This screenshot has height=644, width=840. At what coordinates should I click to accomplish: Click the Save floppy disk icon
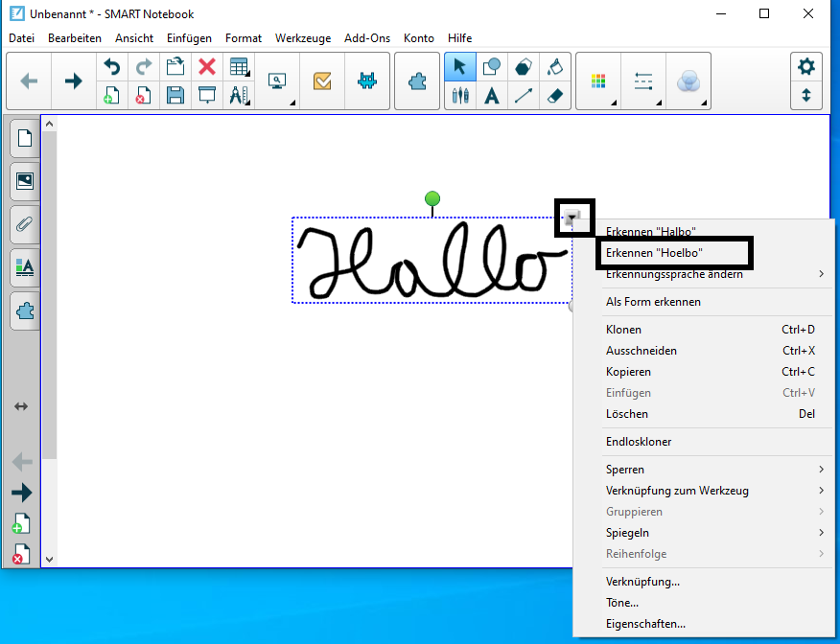pos(175,95)
